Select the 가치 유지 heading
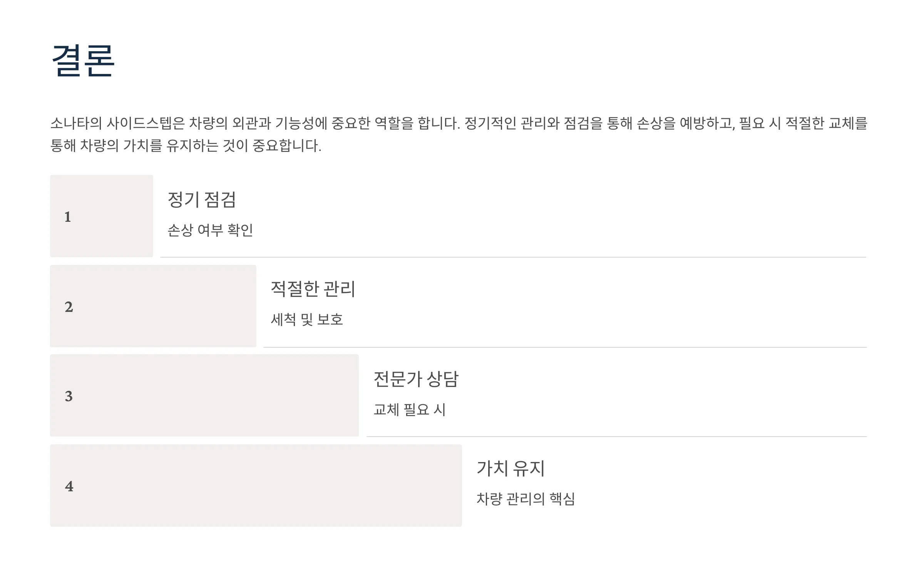924x566 pixels. (x=511, y=468)
